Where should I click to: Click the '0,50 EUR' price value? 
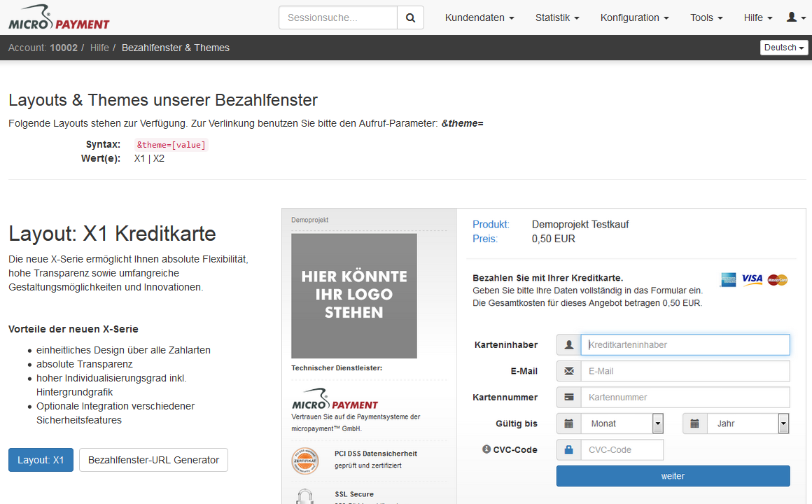pyautogui.click(x=553, y=239)
